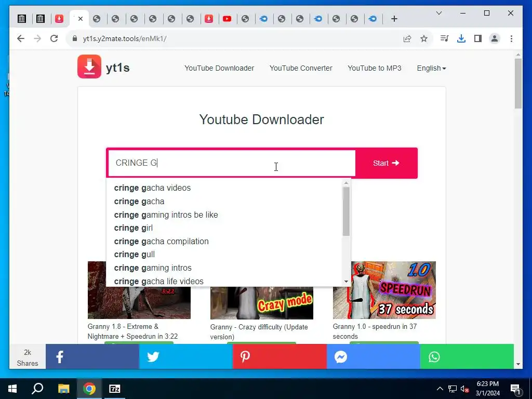Open YouTube Converter nav link
Screen dimensions: 532x399
(x=301, y=68)
